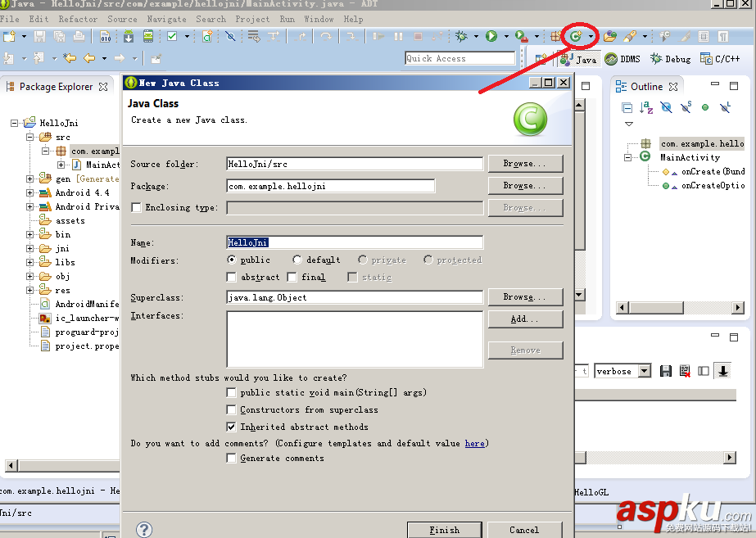Viewport: 756px width, 538px height.
Task: Click the 'here' templates link
Action: coord(474,443)
